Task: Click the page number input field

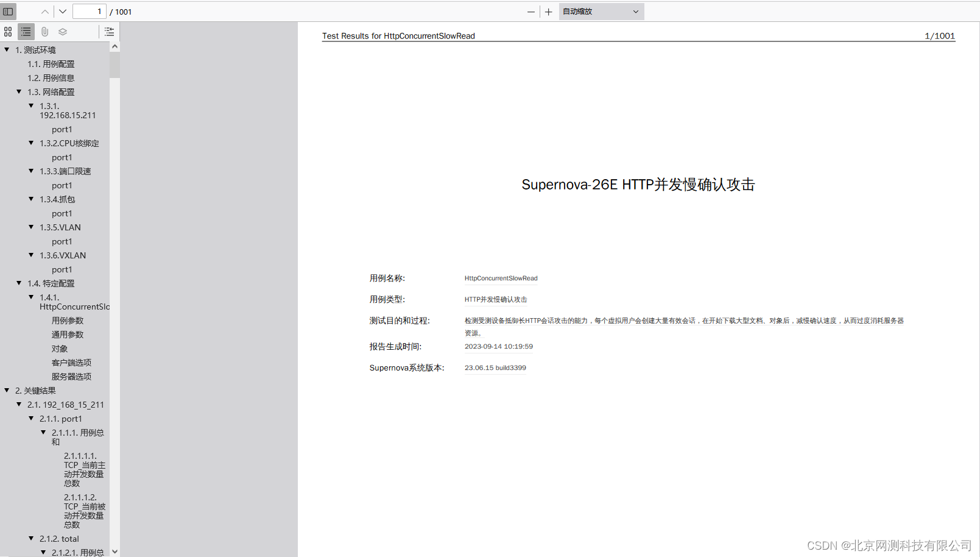Action: point(89,12)
